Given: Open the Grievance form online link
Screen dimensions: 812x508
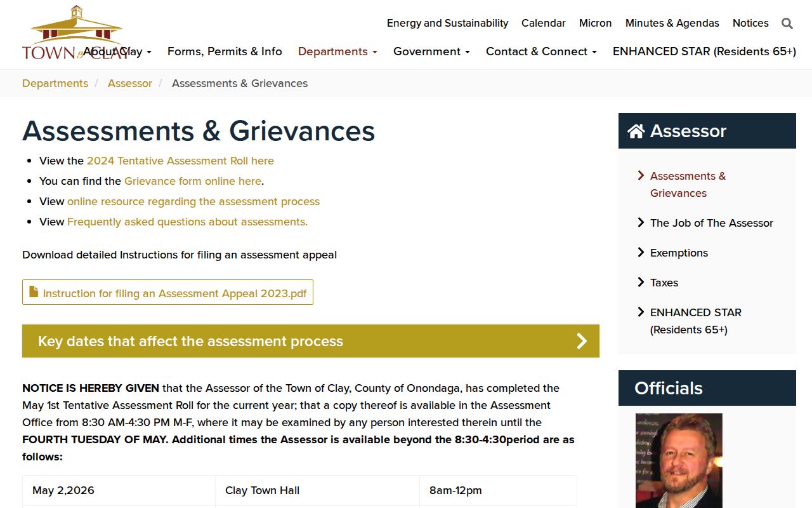Looking at the screenshot, I should pyautogui.click(x=193, y=181).
